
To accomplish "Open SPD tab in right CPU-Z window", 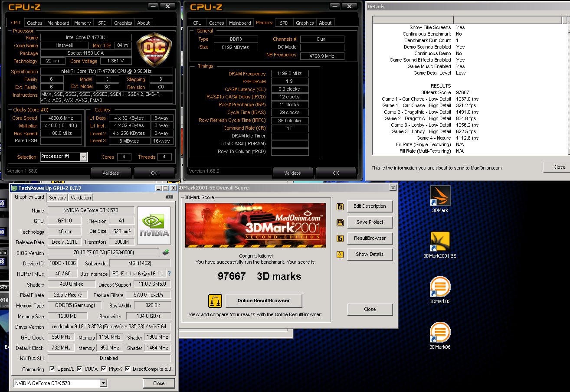I will click(x=284, y=23).
